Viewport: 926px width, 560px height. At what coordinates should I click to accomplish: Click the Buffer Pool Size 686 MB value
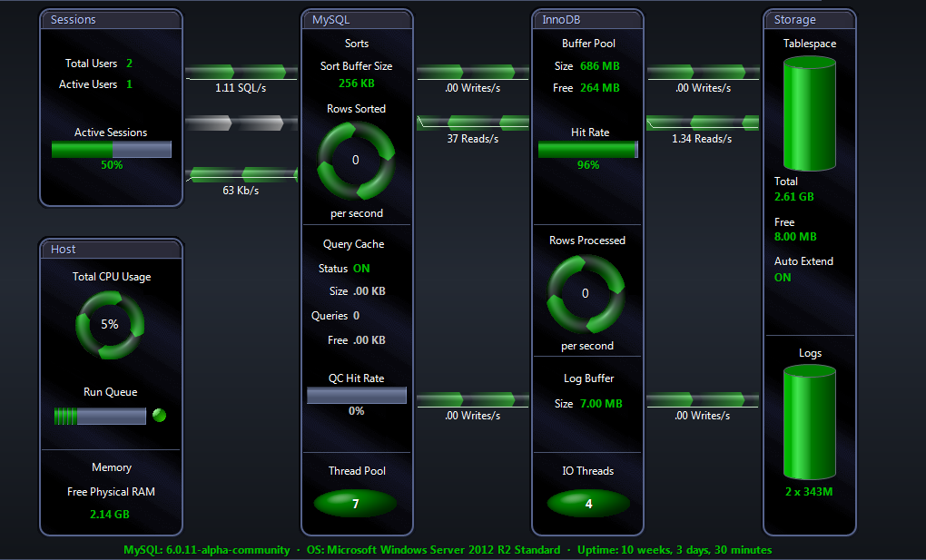tap(600, 66)
